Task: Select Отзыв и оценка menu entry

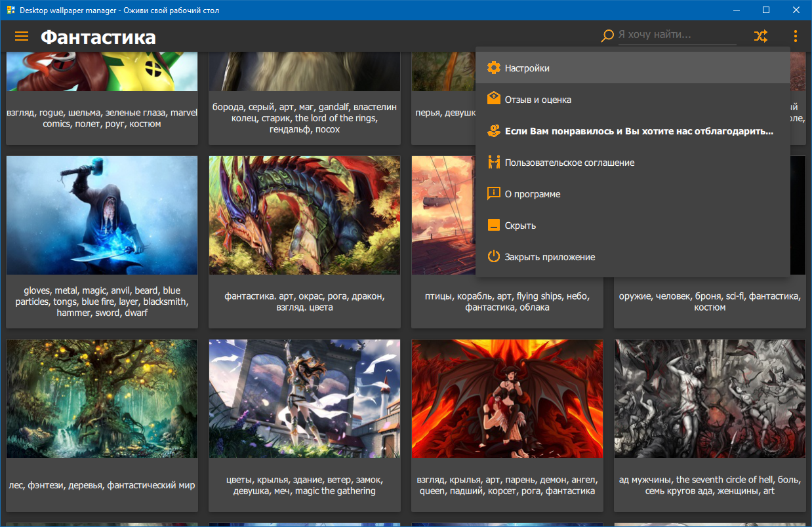Action: pyautogui.click(x=632, y=100)
